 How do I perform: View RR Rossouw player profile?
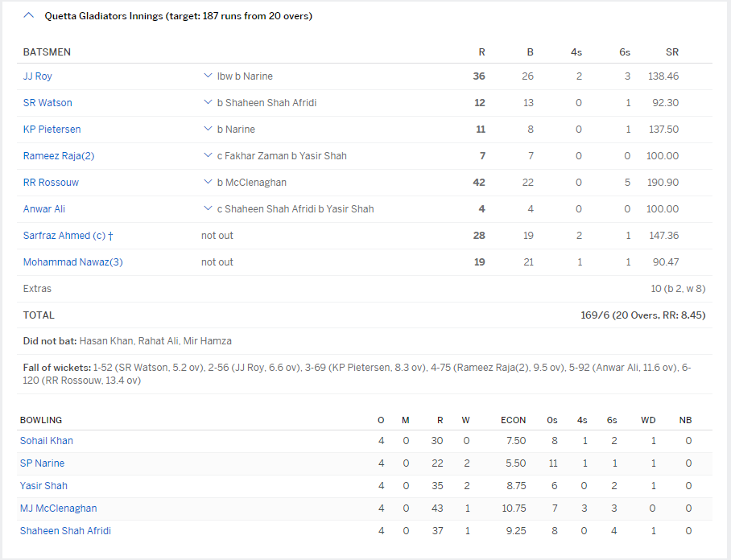click(x=51, y=183)
